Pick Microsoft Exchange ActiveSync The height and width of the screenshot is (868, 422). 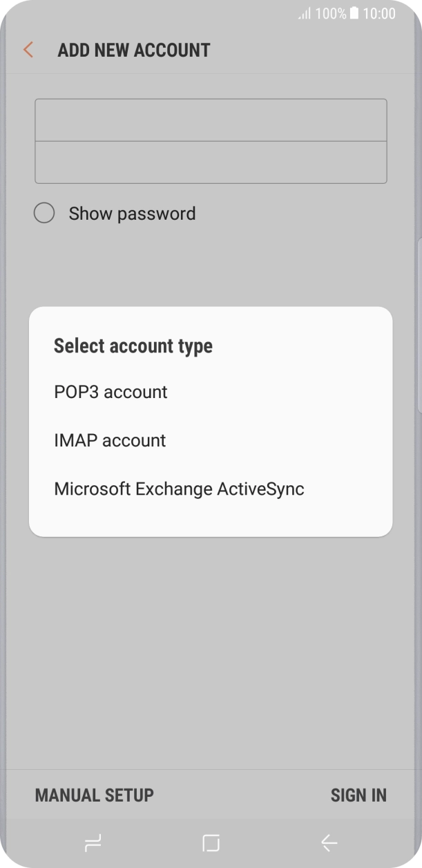tap(179, 489)
